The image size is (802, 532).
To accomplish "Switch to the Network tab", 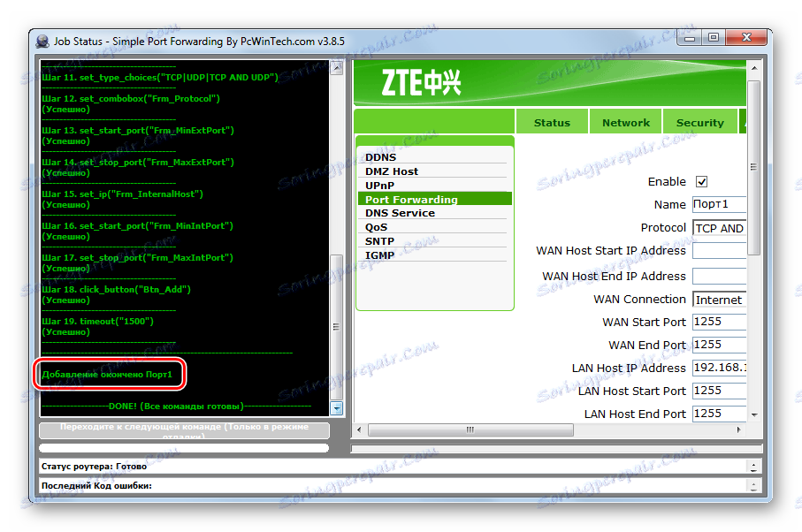I will pyautogui.click(x=625, y=122).
